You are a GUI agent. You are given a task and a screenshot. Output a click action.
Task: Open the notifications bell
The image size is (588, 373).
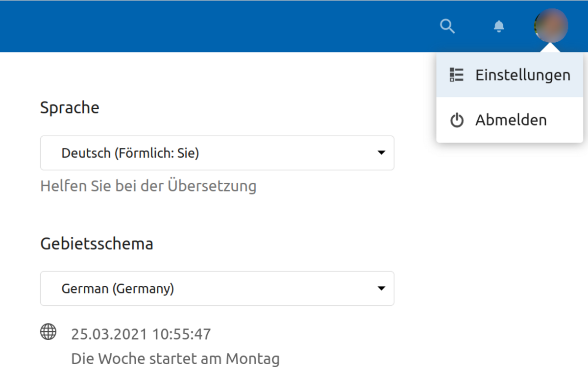(499, 26)
